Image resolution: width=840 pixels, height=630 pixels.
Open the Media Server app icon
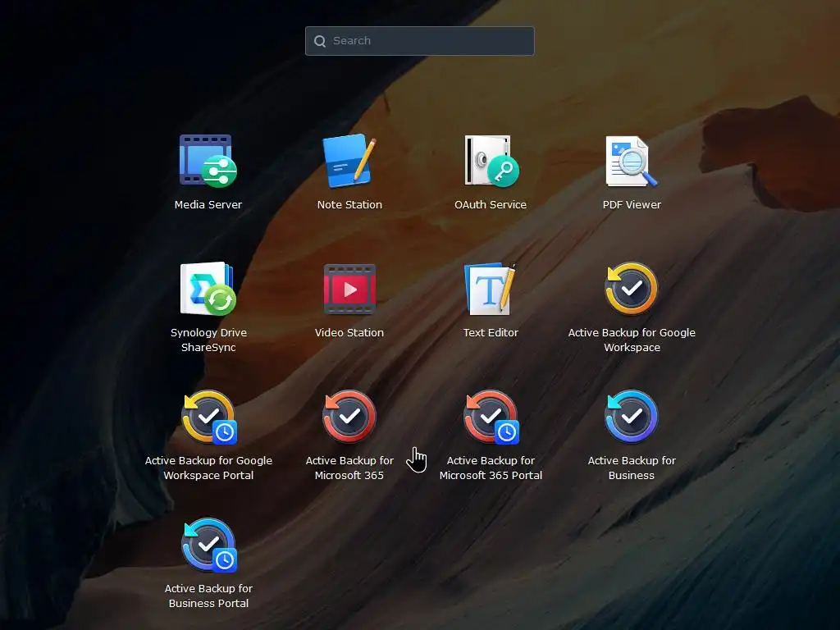[x=208, y=161]
